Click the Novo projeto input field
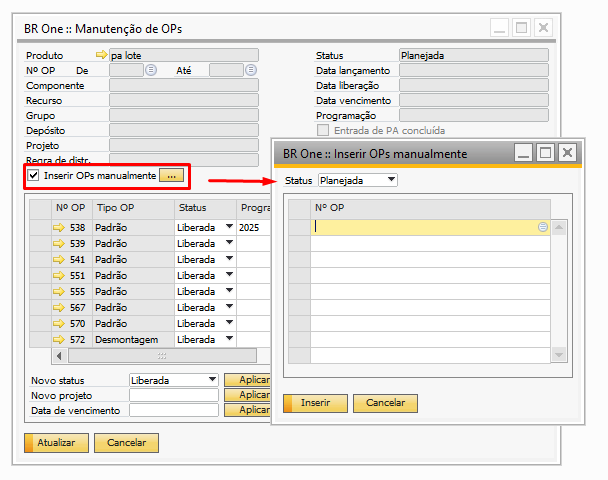Screen dimensions: 608x480 click(x=173, y=395)
